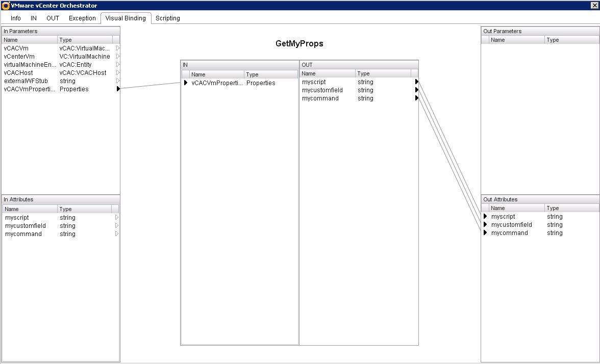Image resolution: width=600 pixels, height=364 pixels.
Task: Select the OUT tab
Action: pos(53,18)
